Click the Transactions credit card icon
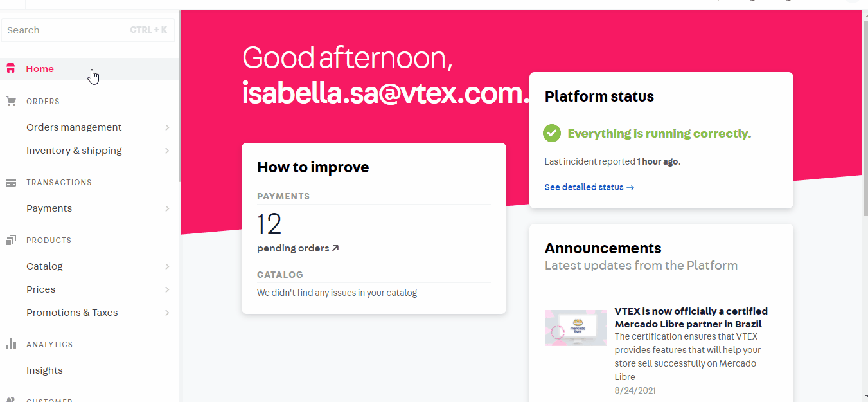 point(10,183)
